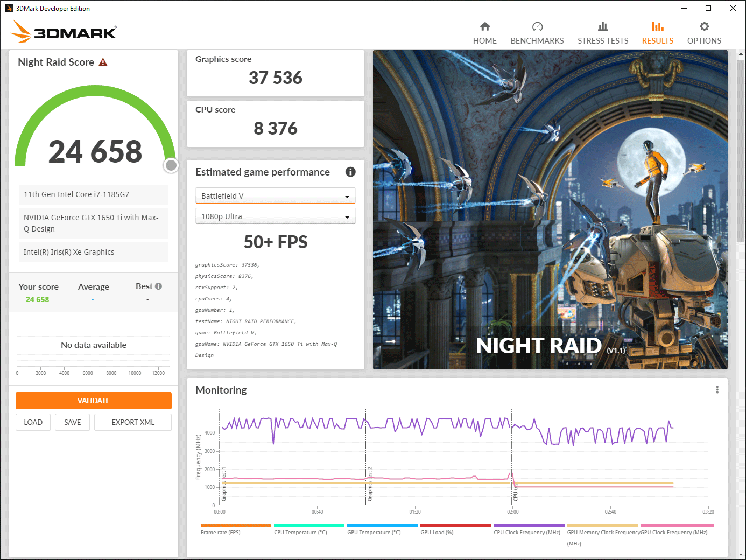
Task: Click the 3DMark app icon in title bar
Action: 9,8
